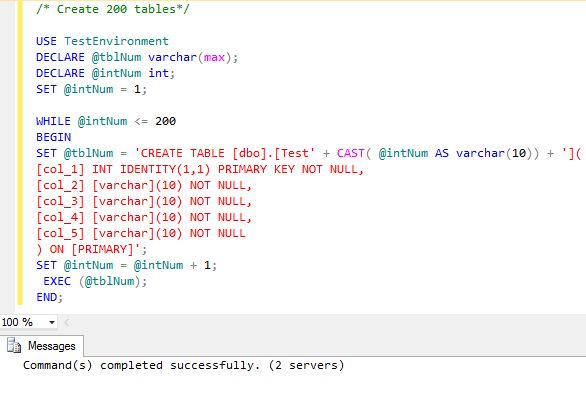Click the Messages tab icon
The image size is (586, 401).
[14, 346]
